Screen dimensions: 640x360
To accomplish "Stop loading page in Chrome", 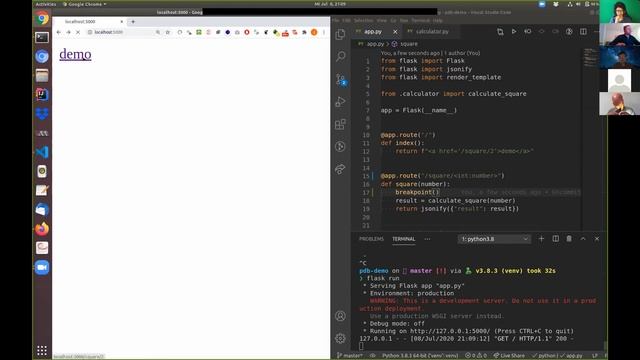I will [x=78, y=32].
